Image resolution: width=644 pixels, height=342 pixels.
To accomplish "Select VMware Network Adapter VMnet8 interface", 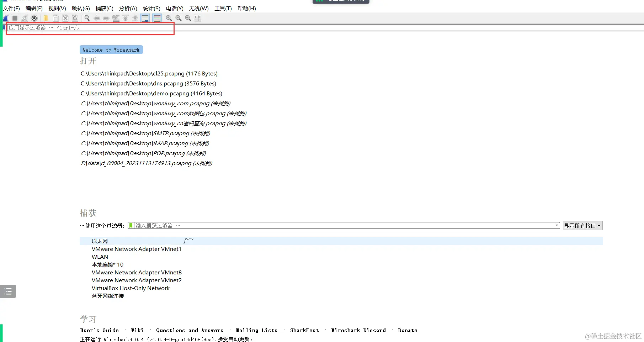I will click(137, 273).
